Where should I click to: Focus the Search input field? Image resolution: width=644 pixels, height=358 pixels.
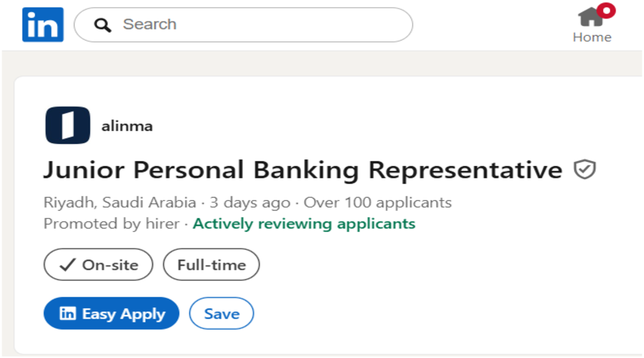coord(250,25)
